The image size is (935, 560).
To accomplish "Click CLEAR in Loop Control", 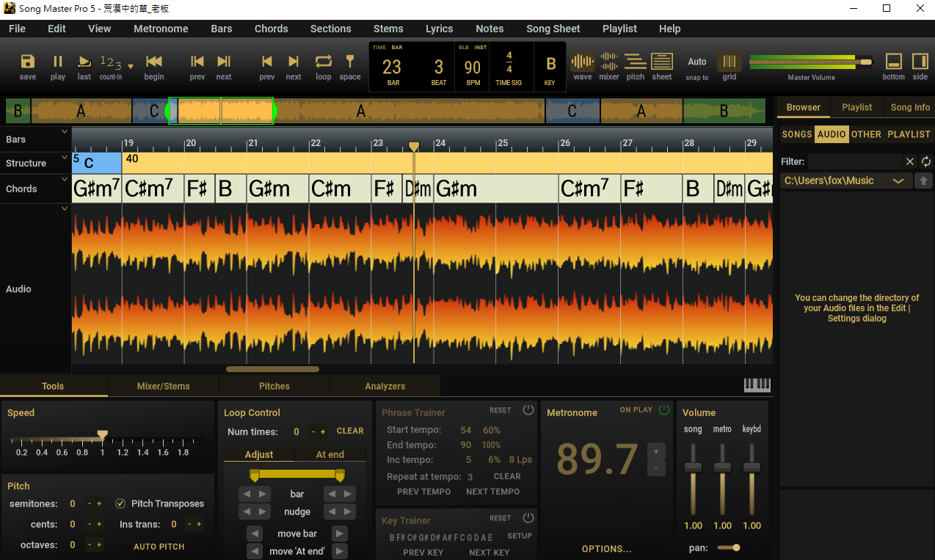I will tap(350, 432).
